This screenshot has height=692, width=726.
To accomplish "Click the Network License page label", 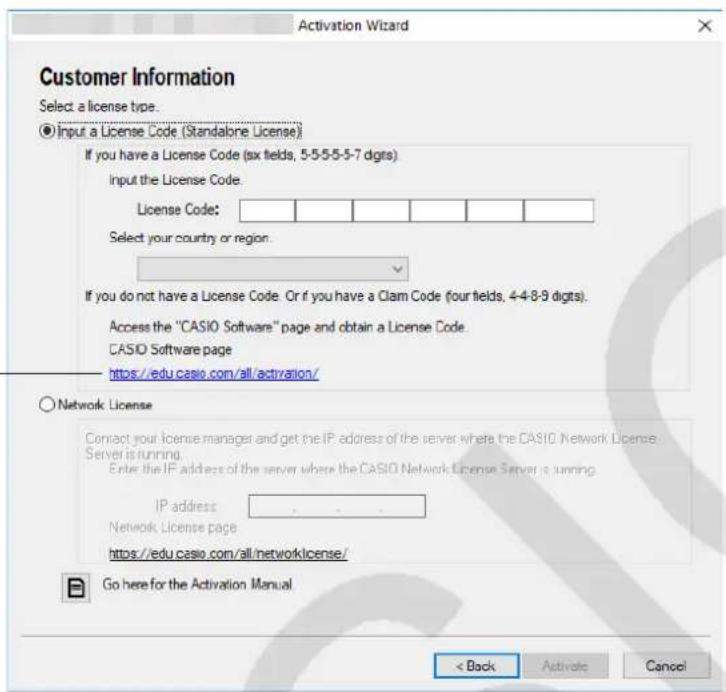I will pos(173,527).
